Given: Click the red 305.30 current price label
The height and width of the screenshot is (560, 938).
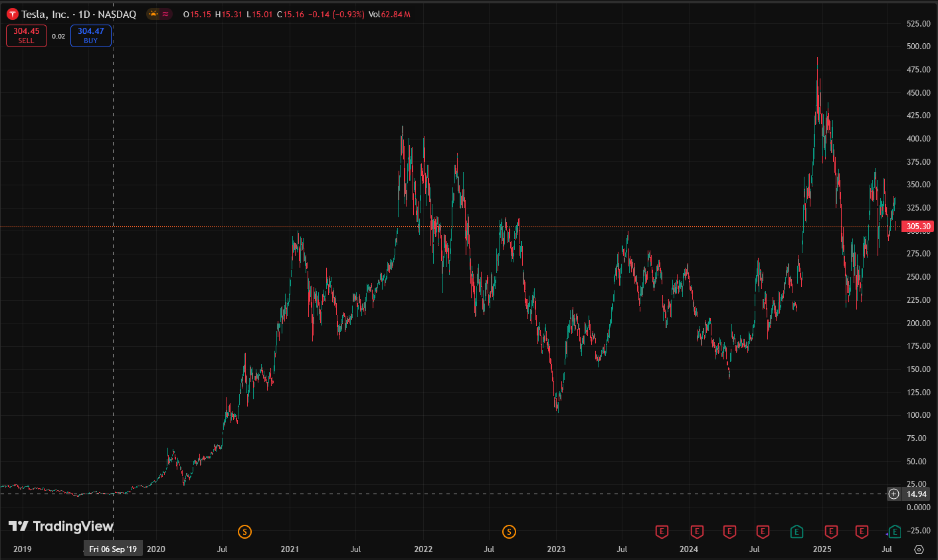Looking at the screenshot, I should (918, 227).
